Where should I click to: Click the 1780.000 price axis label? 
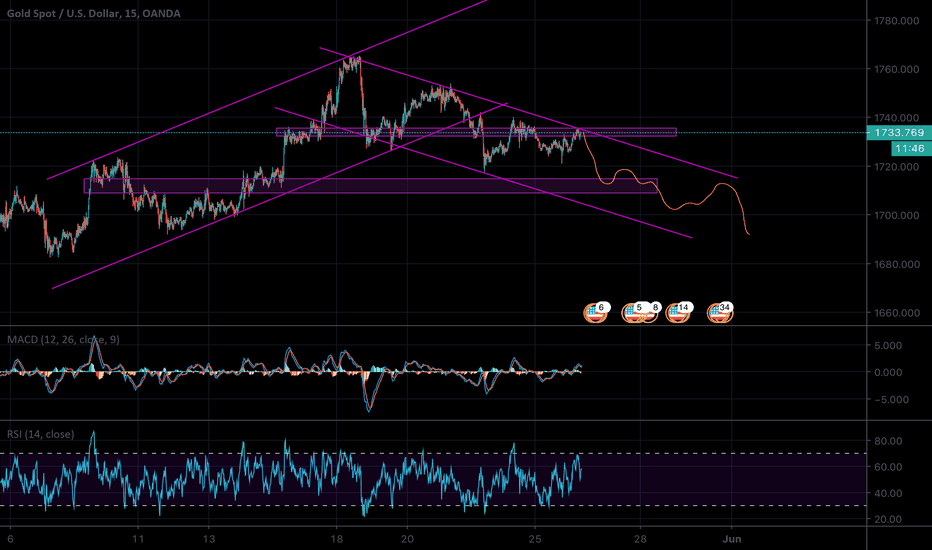(896, 21)
